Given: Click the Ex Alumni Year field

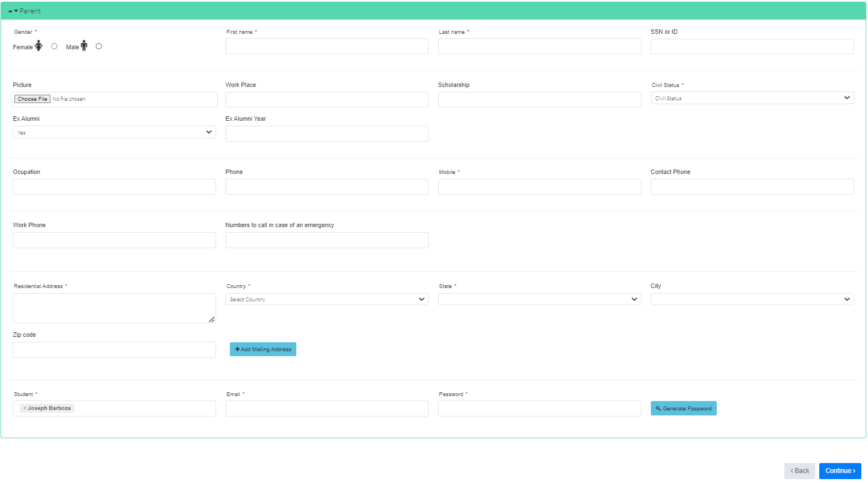Looking at the screenshot, I should pyautogui.click(x=327, y=133).
